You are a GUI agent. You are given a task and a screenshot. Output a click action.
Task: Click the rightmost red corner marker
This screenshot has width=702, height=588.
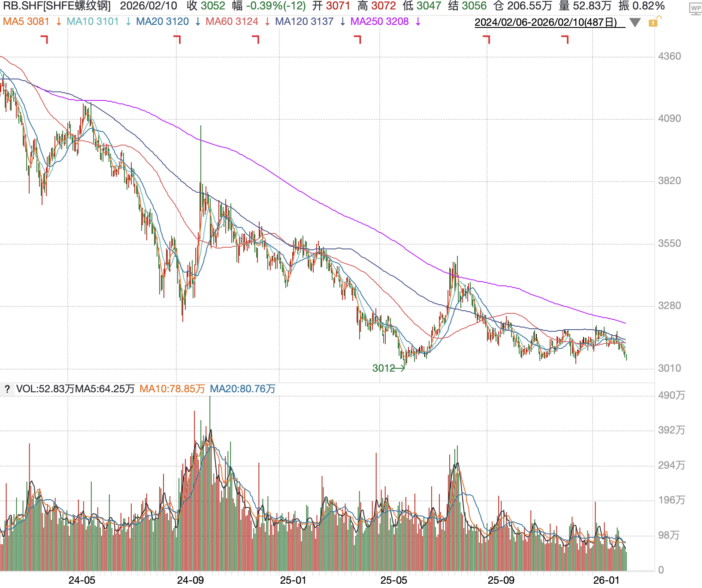[x=565, y=40]
